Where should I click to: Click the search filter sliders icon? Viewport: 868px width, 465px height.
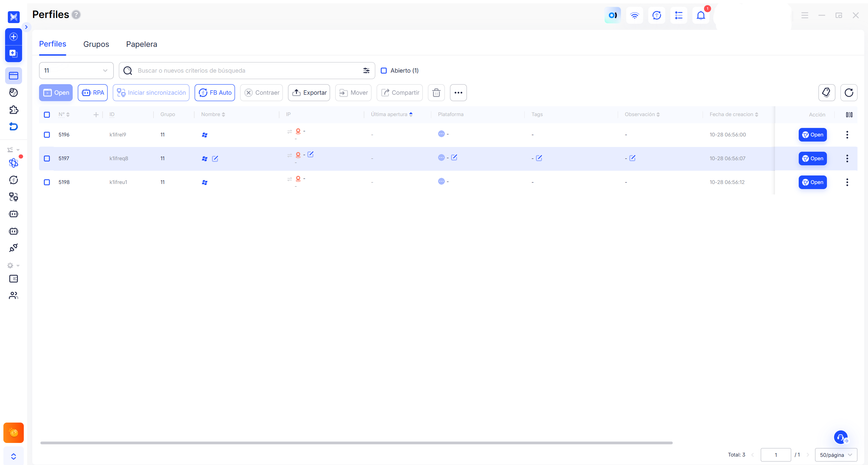366,71
